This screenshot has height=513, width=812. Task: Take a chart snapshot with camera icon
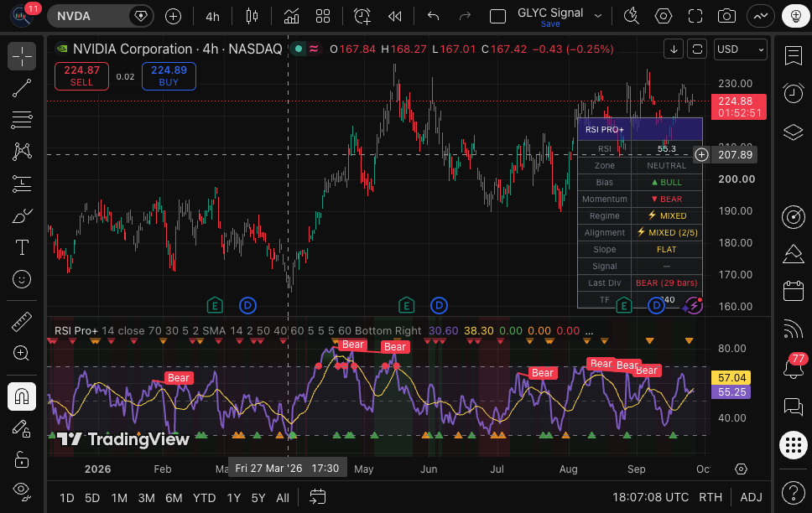click(x=726, y=16)
